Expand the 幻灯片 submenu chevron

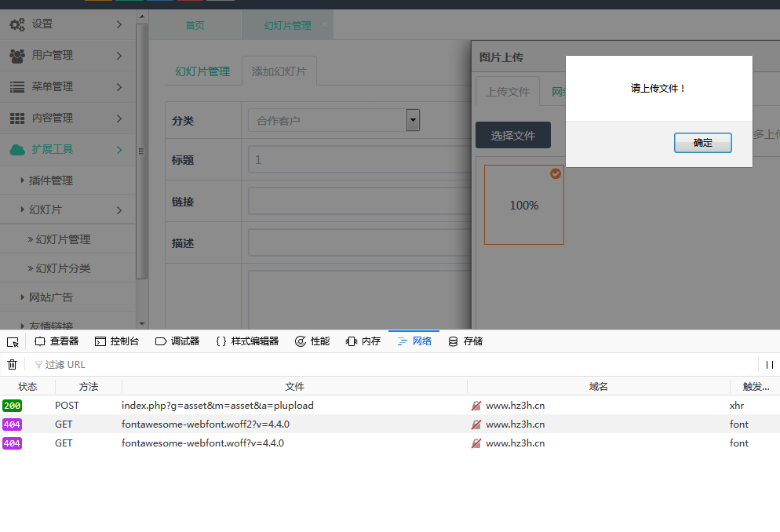coord(119,210)
